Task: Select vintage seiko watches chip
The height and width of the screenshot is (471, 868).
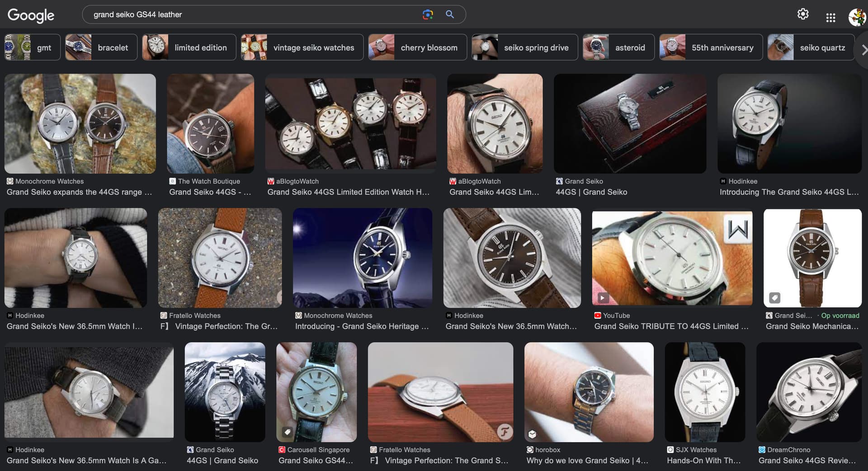Action: pos(302,47)
